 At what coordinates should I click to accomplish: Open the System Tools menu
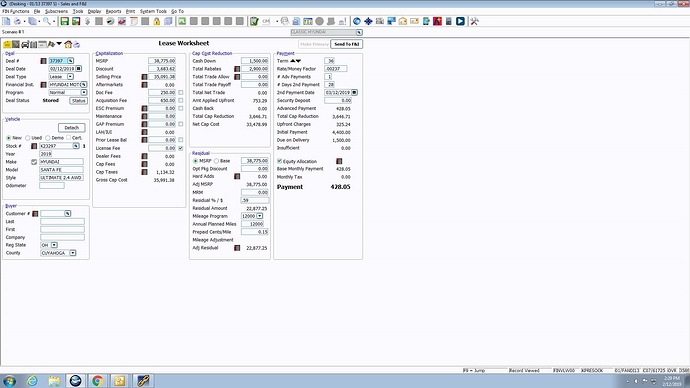tap(153, 11)
